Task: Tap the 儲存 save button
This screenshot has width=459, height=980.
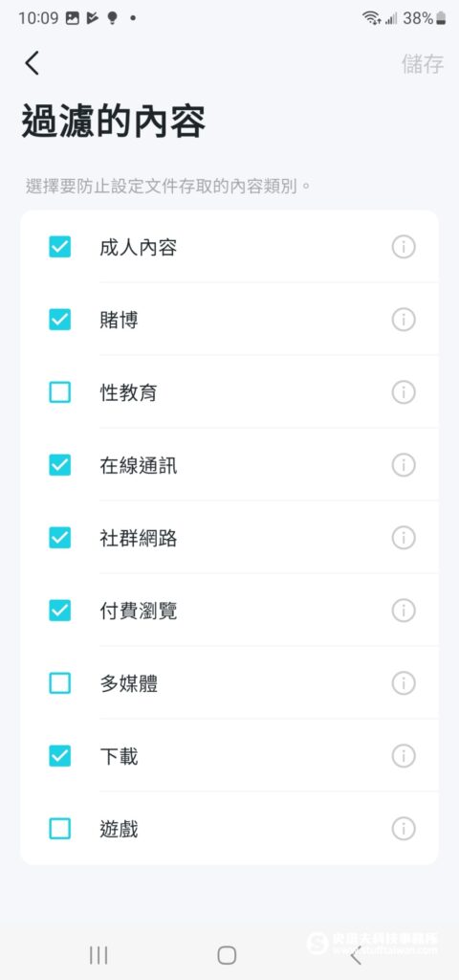Action: (x=423, y=64)
